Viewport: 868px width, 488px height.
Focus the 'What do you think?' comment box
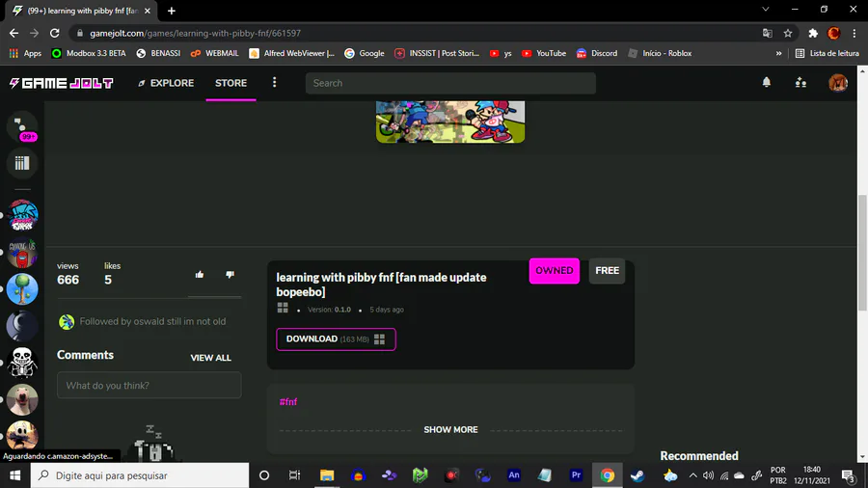click(x=149, y=385)
